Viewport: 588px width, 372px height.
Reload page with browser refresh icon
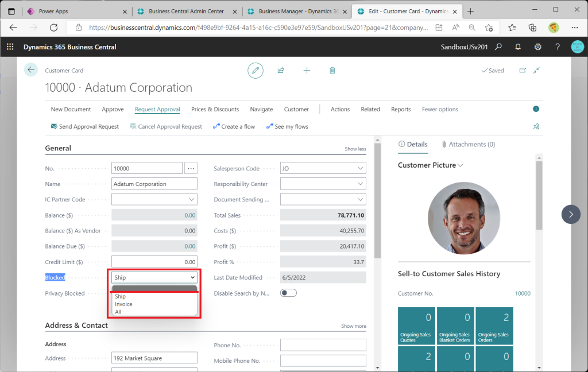53,28
